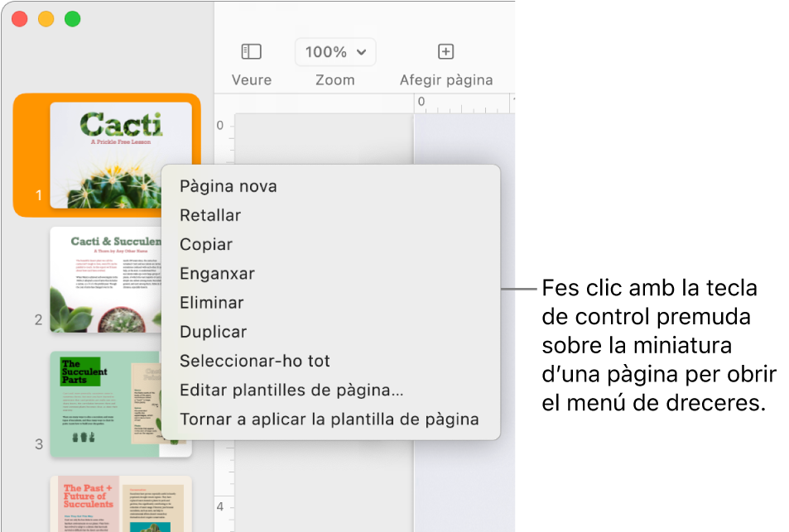Image resolution: width=789 pixels, height=532 pixels.
Task: Select The Past + Future of Succulents thumbnail
Action: coord(121,504)
